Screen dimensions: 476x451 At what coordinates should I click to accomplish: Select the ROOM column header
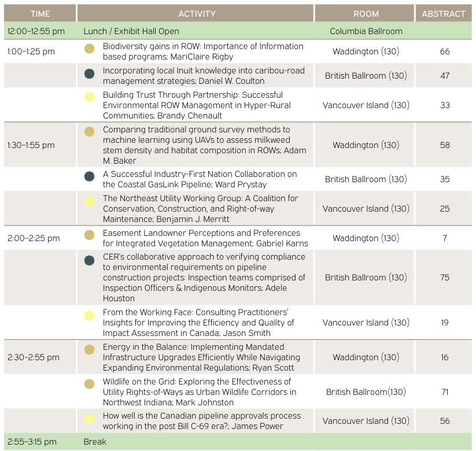coord(366,14)
